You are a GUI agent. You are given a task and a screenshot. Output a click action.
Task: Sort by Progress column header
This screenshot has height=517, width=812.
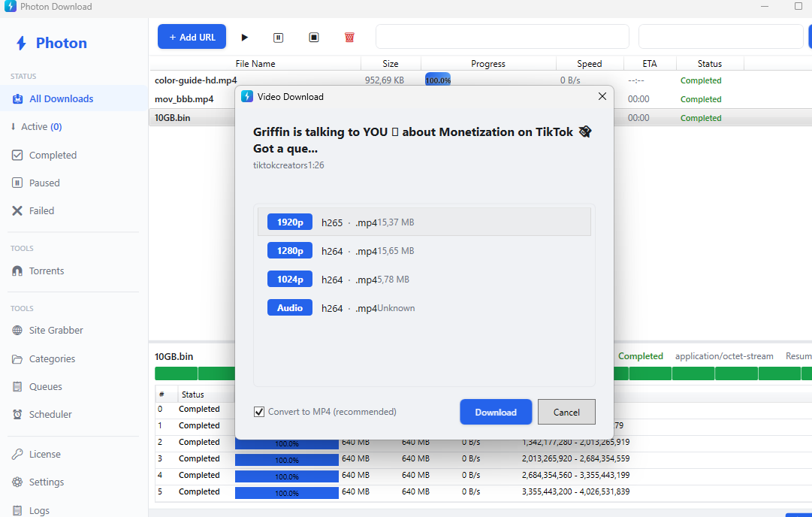(x=488, y=64)
